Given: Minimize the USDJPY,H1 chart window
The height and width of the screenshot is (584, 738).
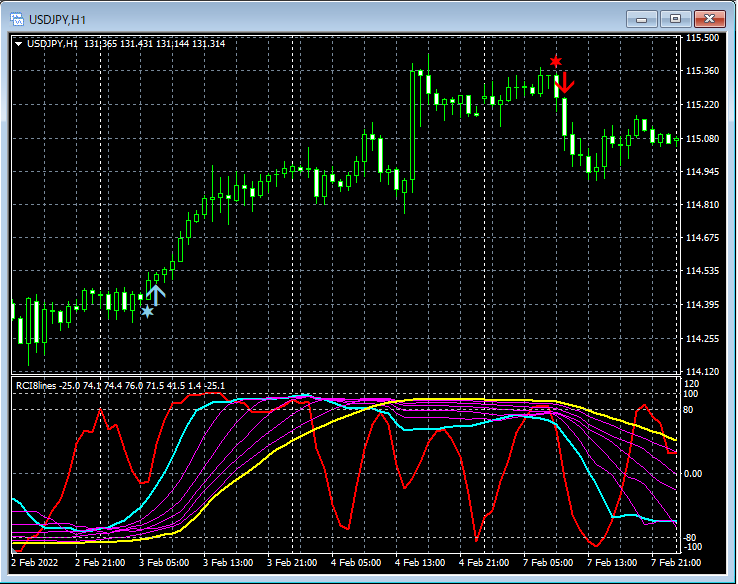Looking at the screenshot, I should [641, 18].
